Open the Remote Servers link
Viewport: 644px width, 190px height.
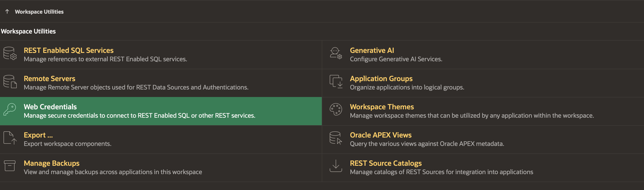(x=50, y=78)
